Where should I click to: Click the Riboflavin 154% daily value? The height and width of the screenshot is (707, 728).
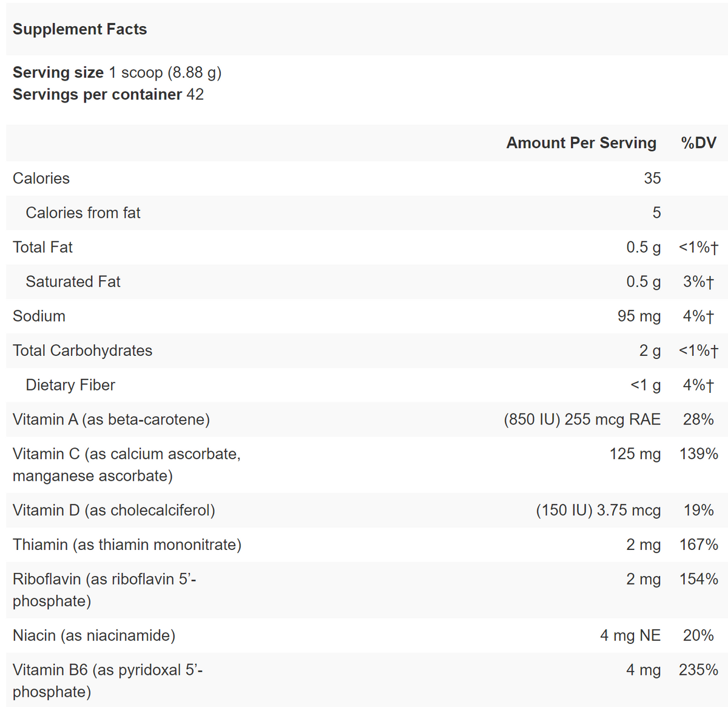[x=698, y=579]
